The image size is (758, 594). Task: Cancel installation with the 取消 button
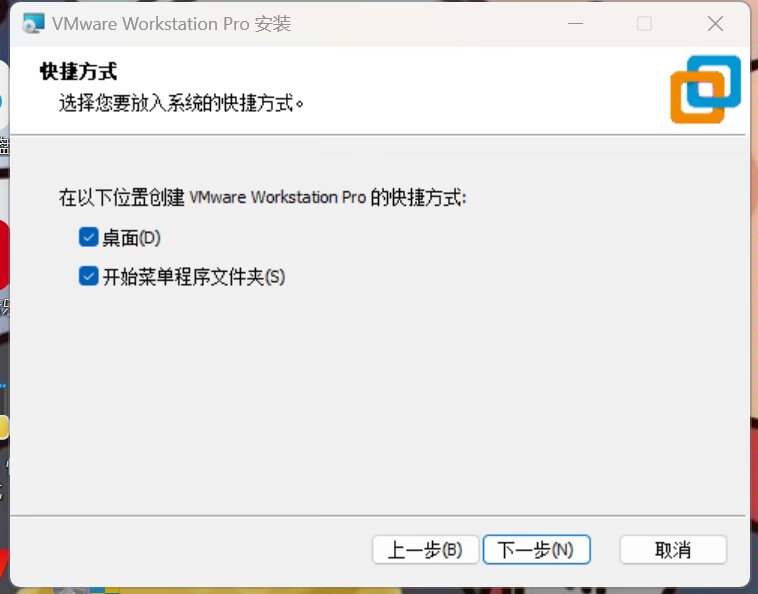(673, 550)
